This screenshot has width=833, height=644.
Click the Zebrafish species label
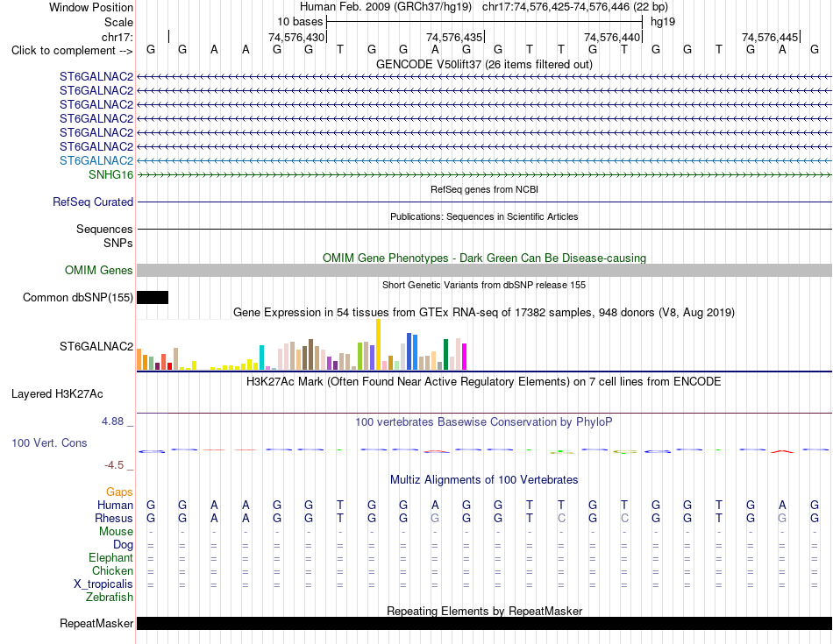coord(110,598)
